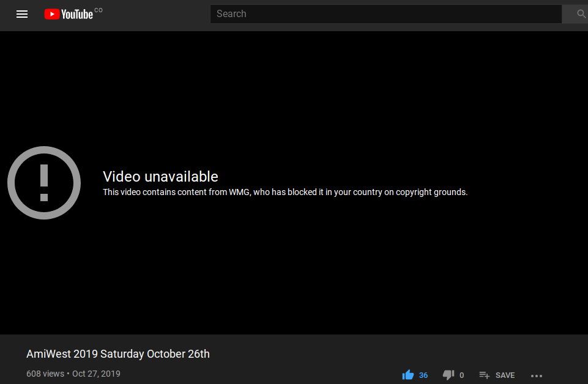588x384 pixels.
Task: Click the Video unavailable heading
Action: pyautogui.click(x=160, y=177)
